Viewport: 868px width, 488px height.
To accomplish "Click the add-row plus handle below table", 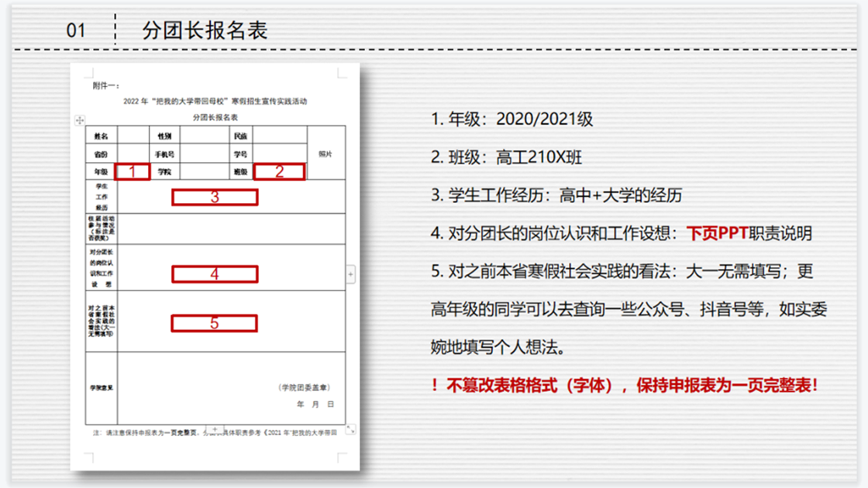I will pyautogui.click(x=215, y=429).
